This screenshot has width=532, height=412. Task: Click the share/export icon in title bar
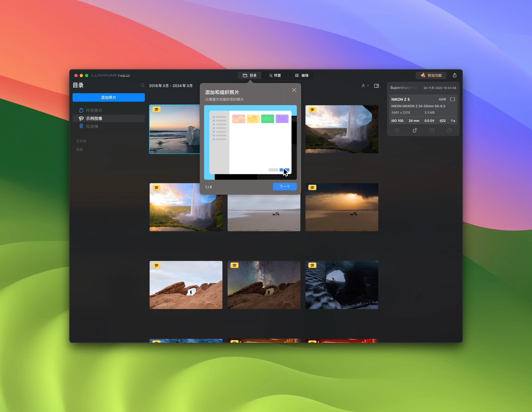[455, 75]
